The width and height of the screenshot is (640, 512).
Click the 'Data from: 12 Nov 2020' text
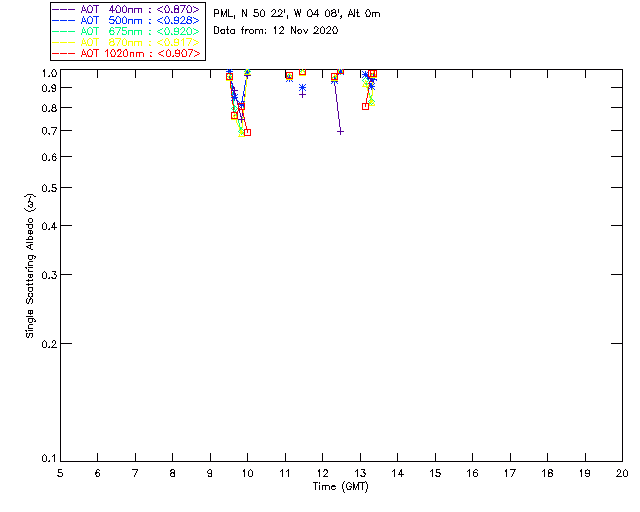(x=276, y=31)
